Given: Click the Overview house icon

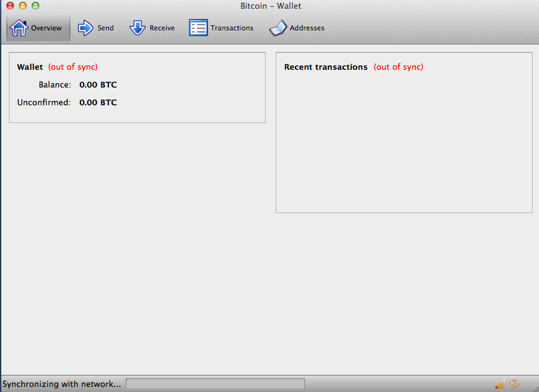Looking at the screenshot, I should pos(19,28).
